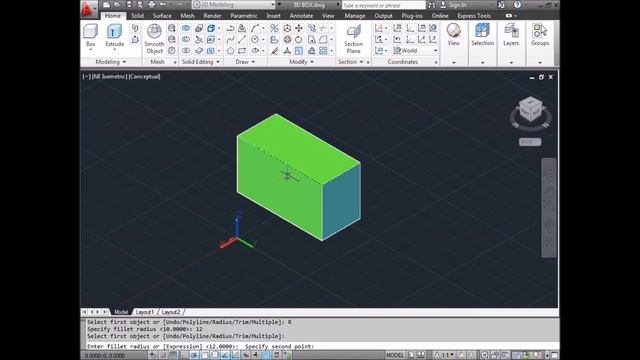
Task: Expand the Modify panel title
Action: [301, 62]
